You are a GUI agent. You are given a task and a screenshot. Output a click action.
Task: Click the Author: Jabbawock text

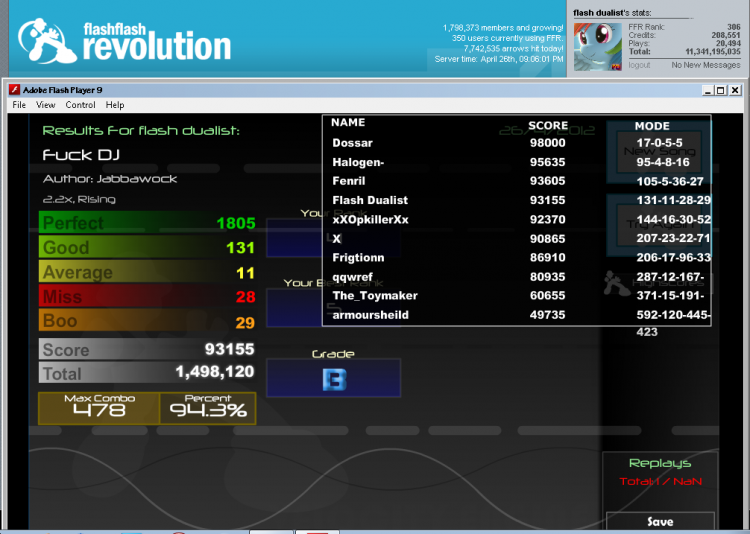(110, 179)
